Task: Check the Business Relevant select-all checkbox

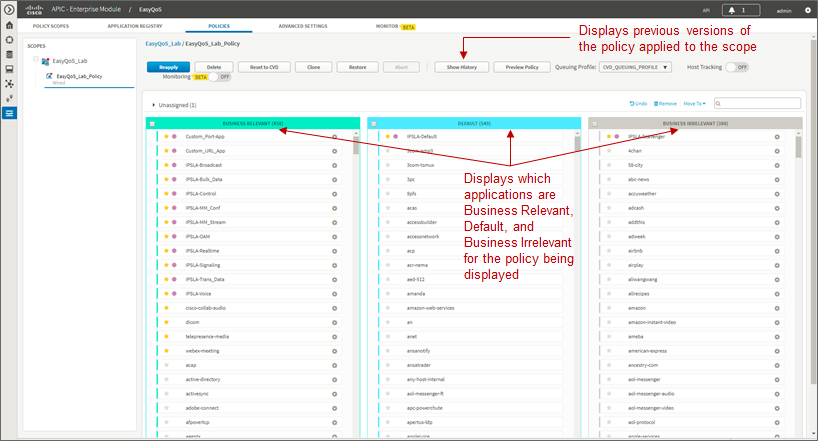Action: coord(153,124)
